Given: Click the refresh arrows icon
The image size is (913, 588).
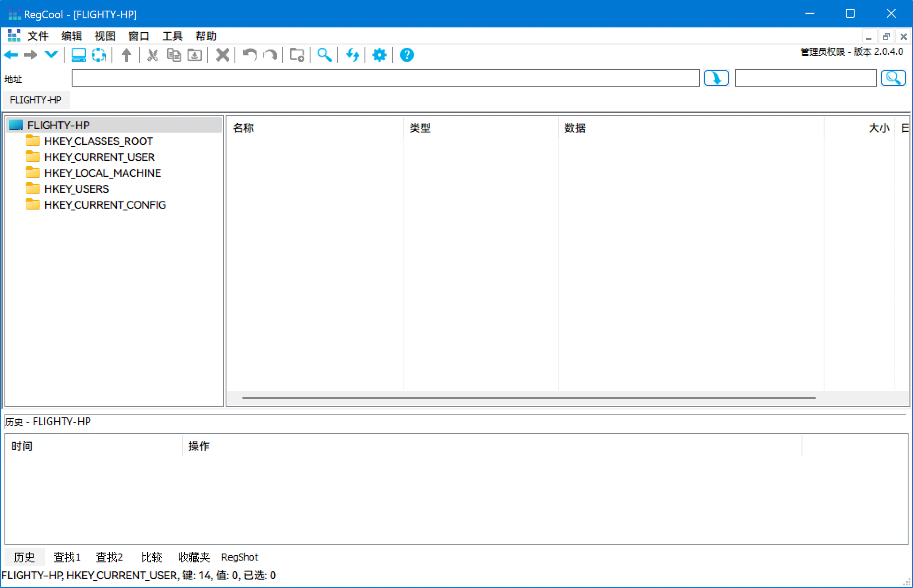Looking at the screenshot, I should coord(352,55).
